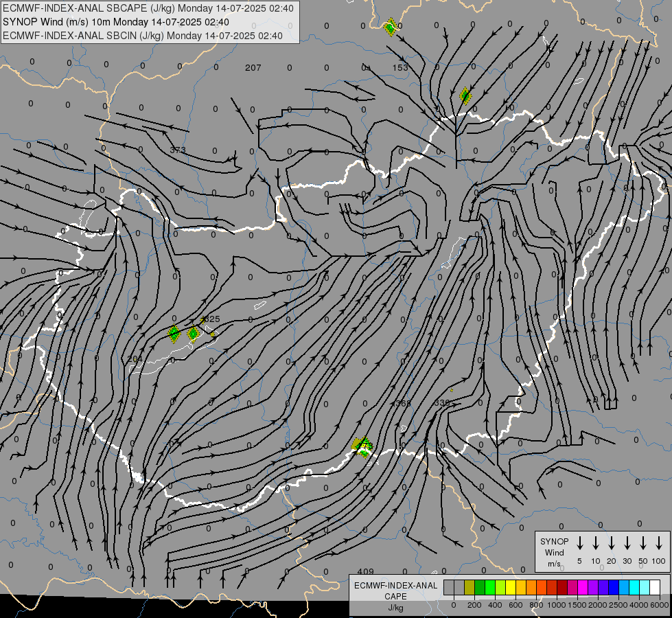Click the 100 speed label in wind legend

[659, 561]
